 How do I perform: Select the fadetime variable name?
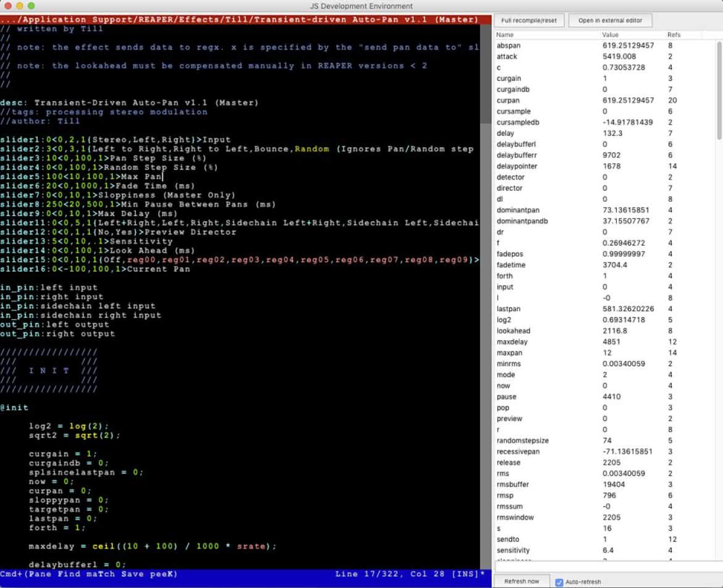coord(511,265)
